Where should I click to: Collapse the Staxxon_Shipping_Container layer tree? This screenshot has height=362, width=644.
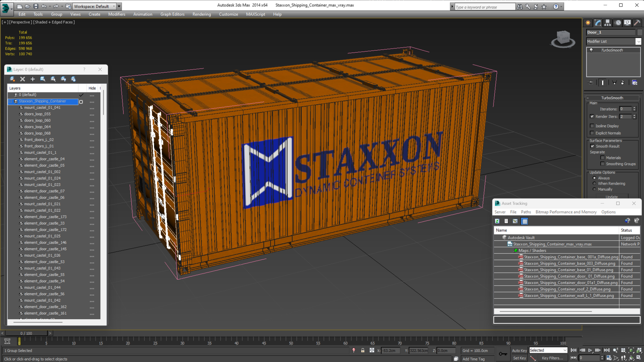point(10,101)
